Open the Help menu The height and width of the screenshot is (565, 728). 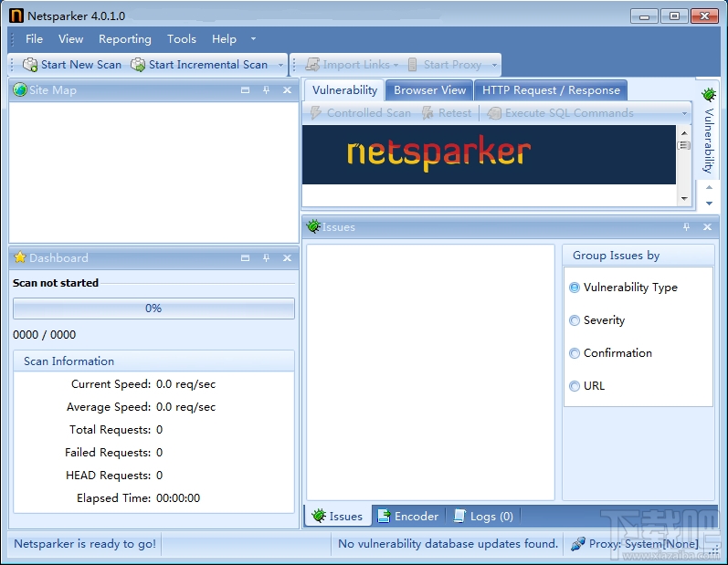tap(224, 39)
